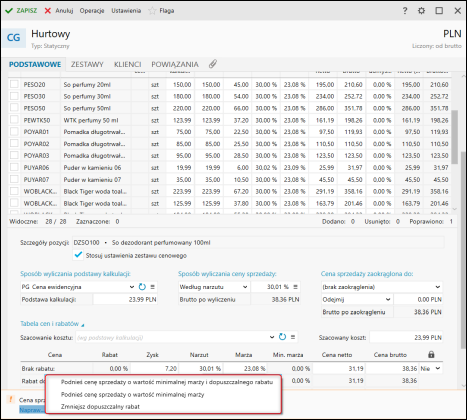Click scroll down arrow of price table
The width and height of the screenshot is (467, 420).
(x=455, y=209)
